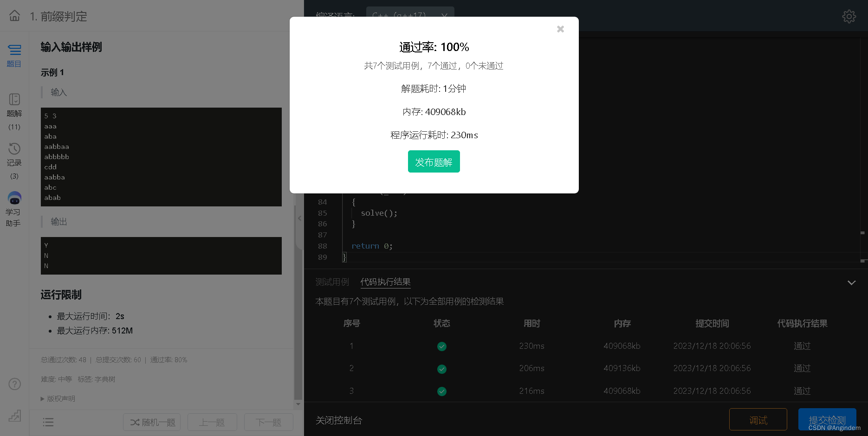The image size is (868, 436).
Task: Click the 通过 result in row 1
Action: click(802, 346)
